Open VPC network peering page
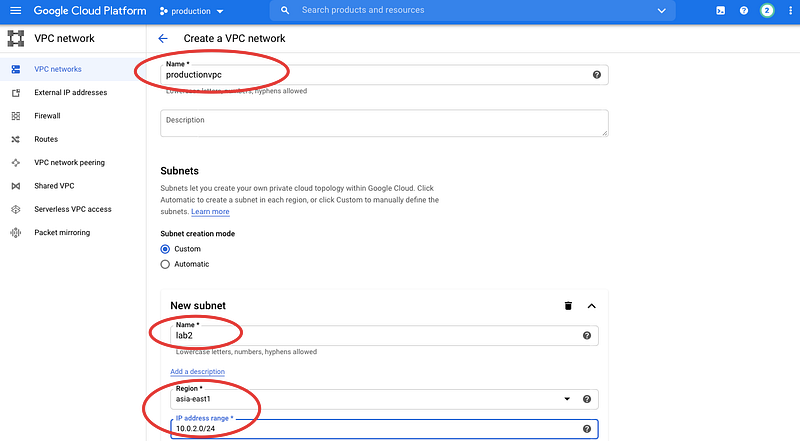 [69, 162]
